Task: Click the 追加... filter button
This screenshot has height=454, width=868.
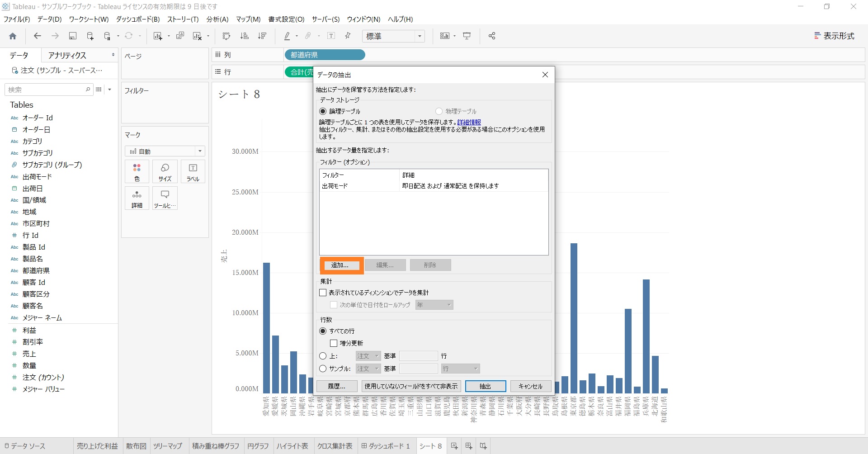Action: 342,265
